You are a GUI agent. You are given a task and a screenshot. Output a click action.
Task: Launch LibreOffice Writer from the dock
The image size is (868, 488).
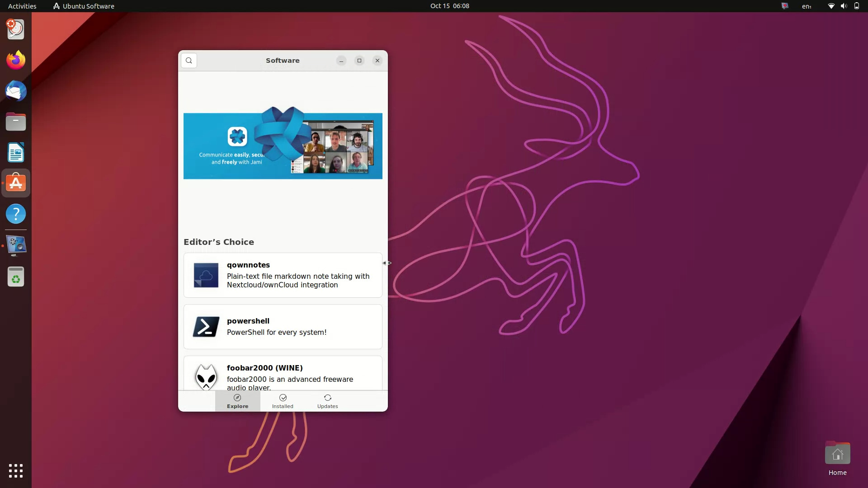pyautogui.click(x=15, y=152)
